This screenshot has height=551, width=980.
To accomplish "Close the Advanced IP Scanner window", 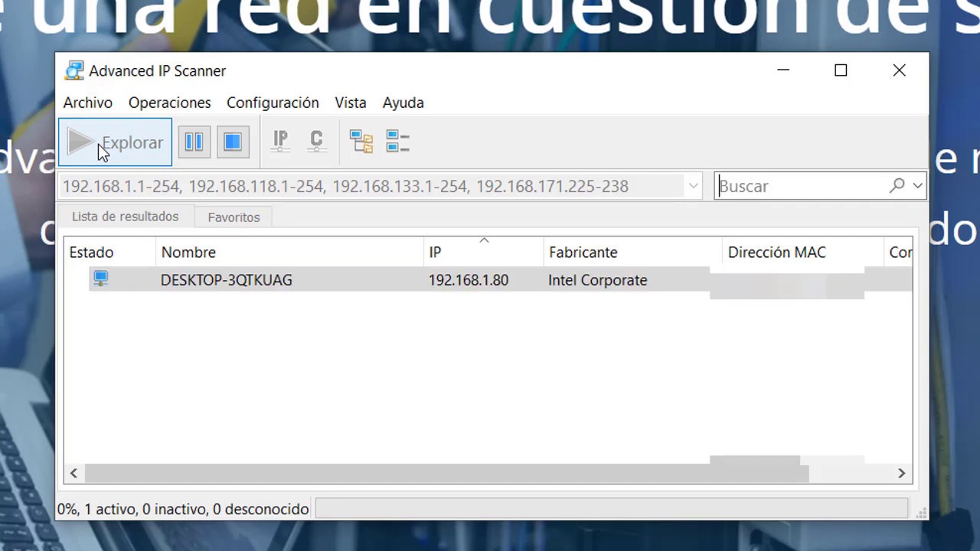I will [899, 70].
